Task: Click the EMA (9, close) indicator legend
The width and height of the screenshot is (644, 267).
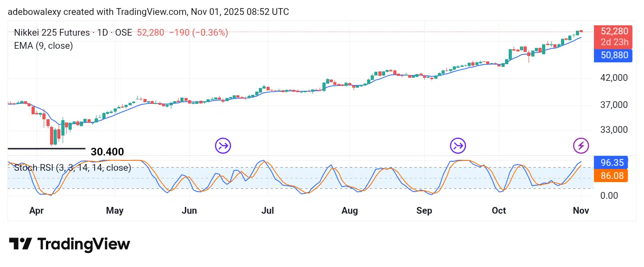Action: coord(43,46)
